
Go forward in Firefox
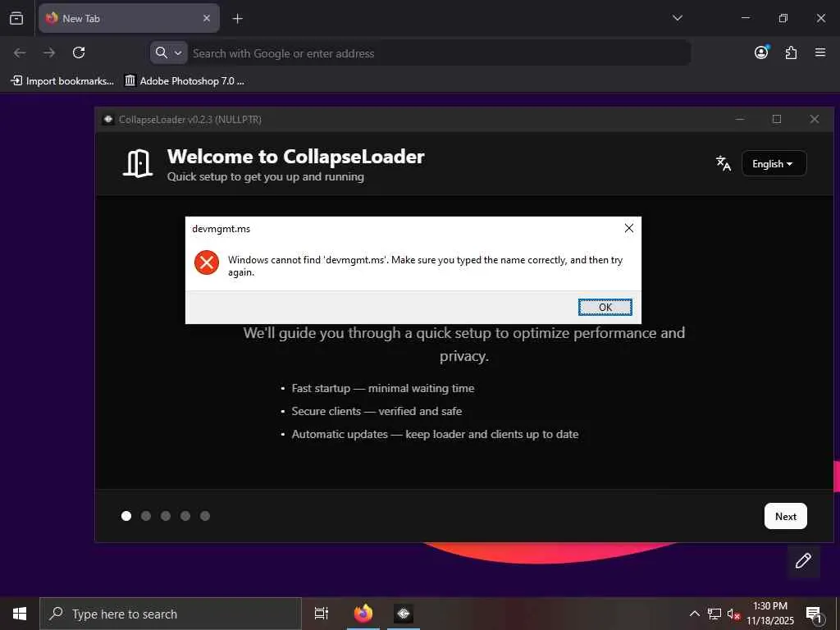49,52
